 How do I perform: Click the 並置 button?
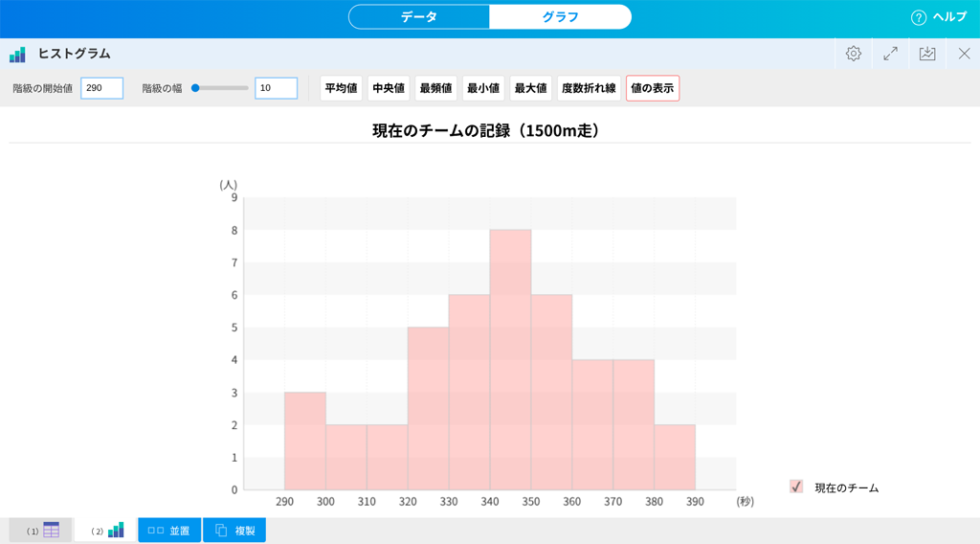pos(169,531)
